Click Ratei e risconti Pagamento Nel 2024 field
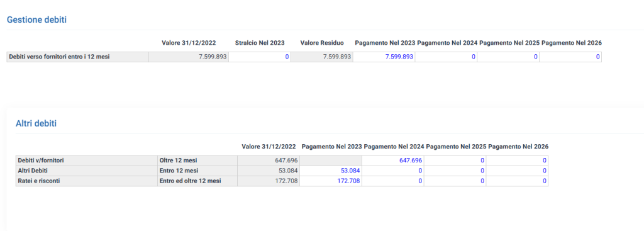The height and width of the screenshot is (231, 644). pyautogui.click(x=392, y=181)
